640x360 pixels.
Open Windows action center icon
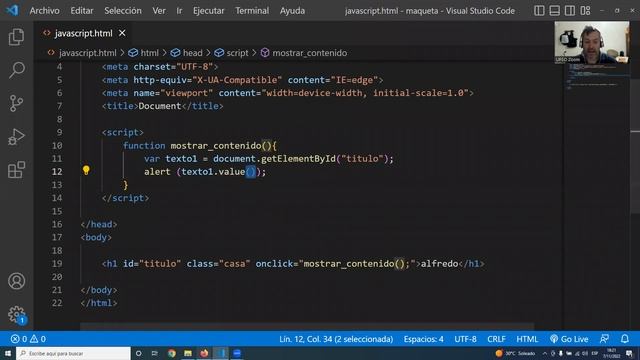click(629, 353)
